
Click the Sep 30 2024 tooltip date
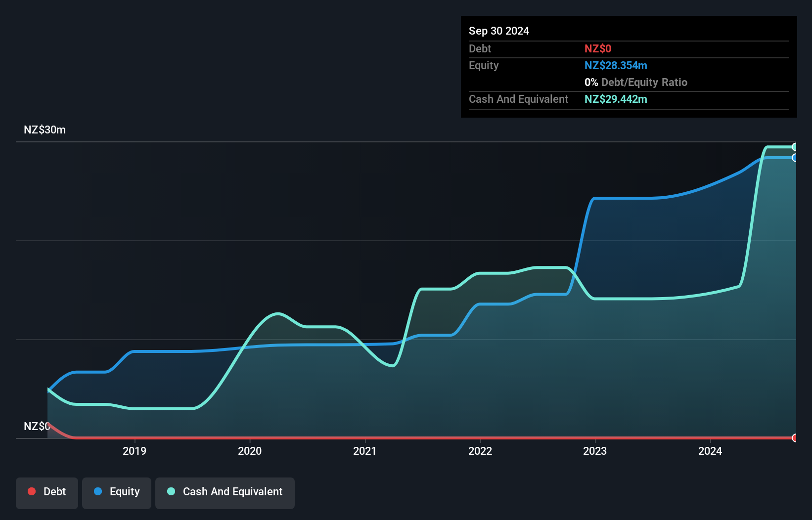[499, 31]
